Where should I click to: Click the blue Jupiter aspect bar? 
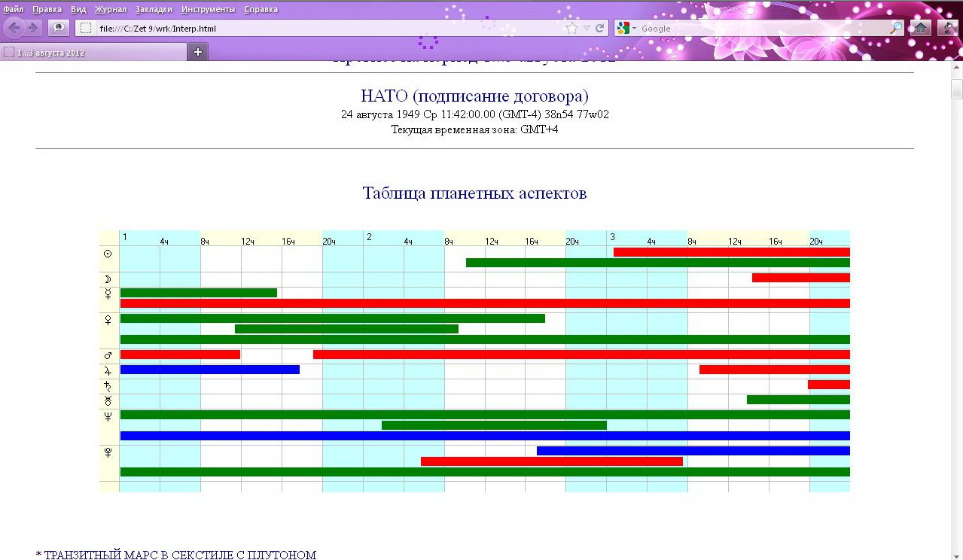[x=209, y=370]
